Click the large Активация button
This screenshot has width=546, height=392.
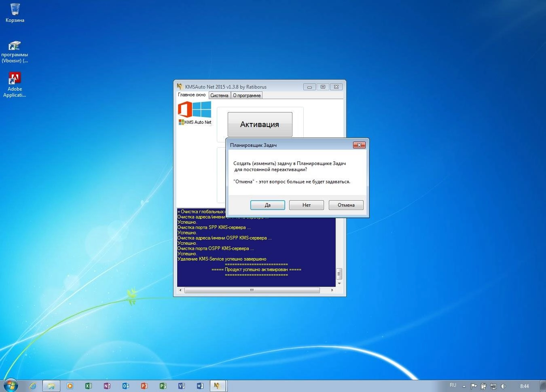point(260,124)
